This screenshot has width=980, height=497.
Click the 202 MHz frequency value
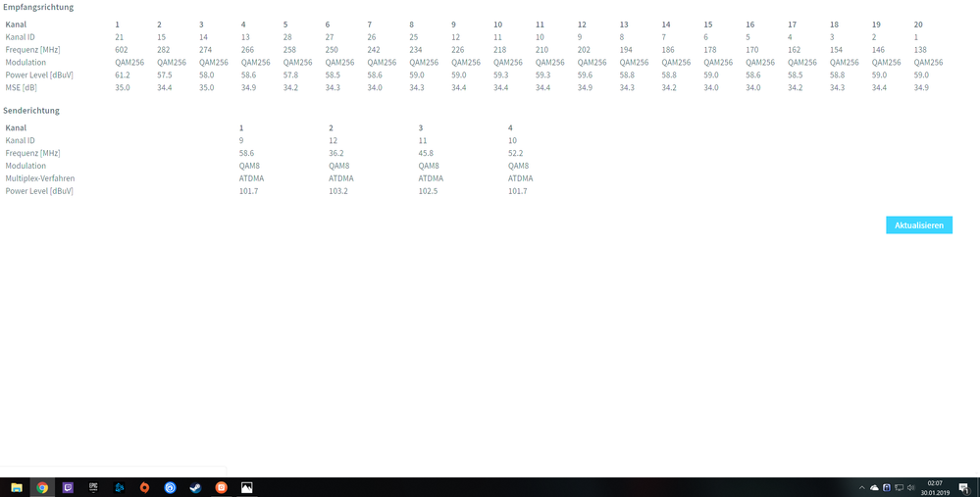[584, 50]
